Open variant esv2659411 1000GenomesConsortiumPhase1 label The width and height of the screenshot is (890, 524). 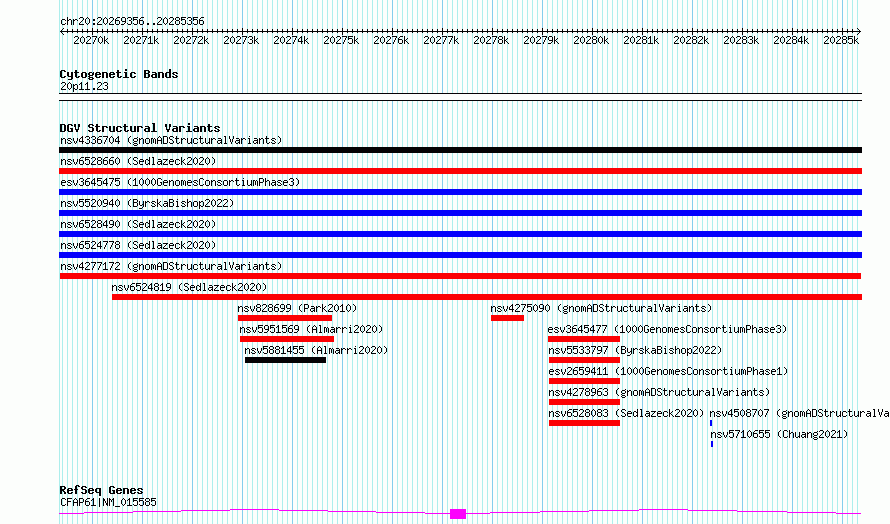[x=668, y=371]
